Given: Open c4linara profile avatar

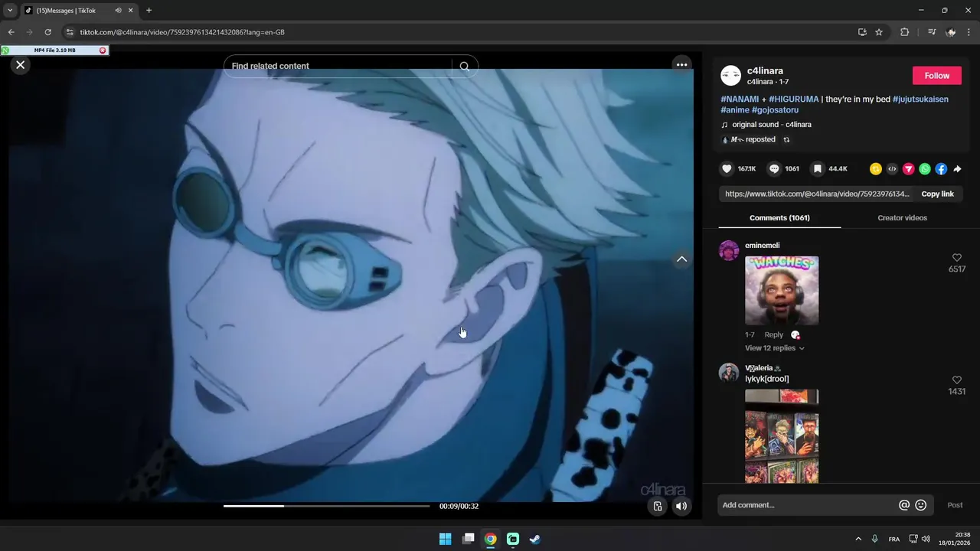Looking at the screenshot, I should (730, 76).
